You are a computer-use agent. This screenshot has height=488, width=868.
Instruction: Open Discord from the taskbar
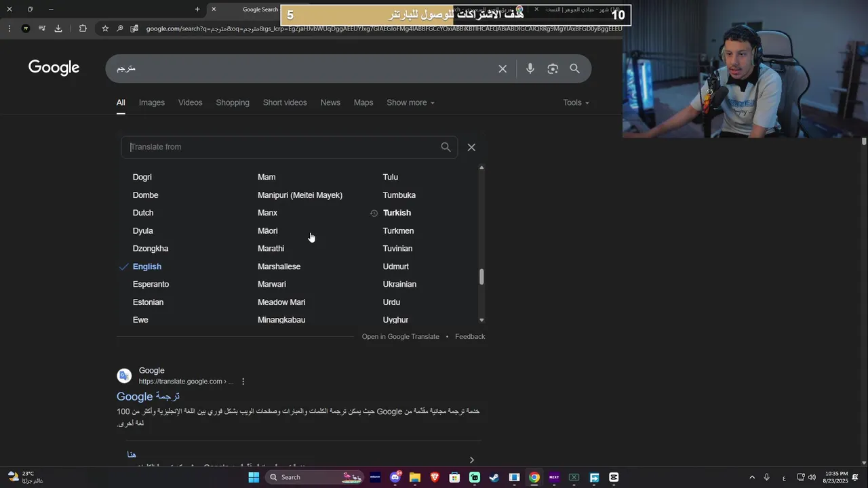[395, 477]
